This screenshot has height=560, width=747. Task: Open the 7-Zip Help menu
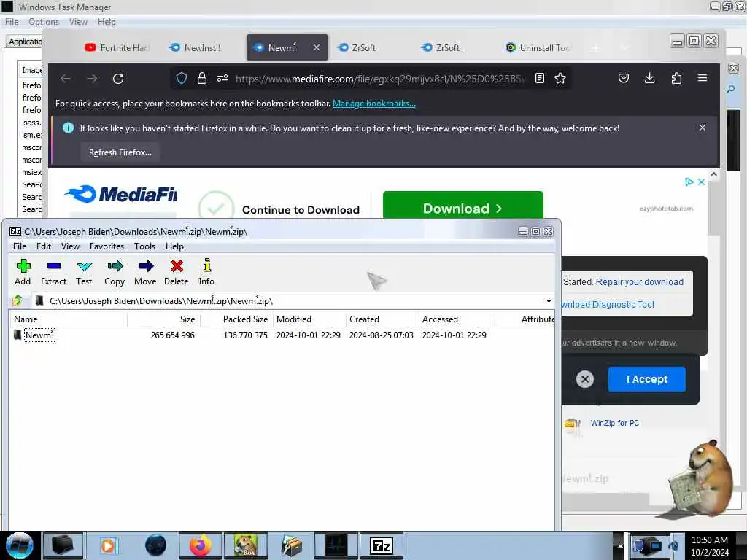click(x=174, y=246)
